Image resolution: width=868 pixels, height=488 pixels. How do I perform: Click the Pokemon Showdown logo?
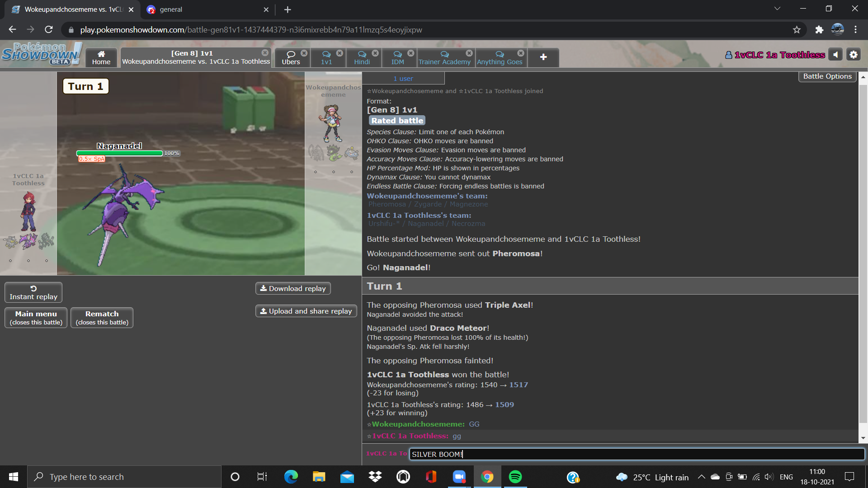click(x=42, y=54)
